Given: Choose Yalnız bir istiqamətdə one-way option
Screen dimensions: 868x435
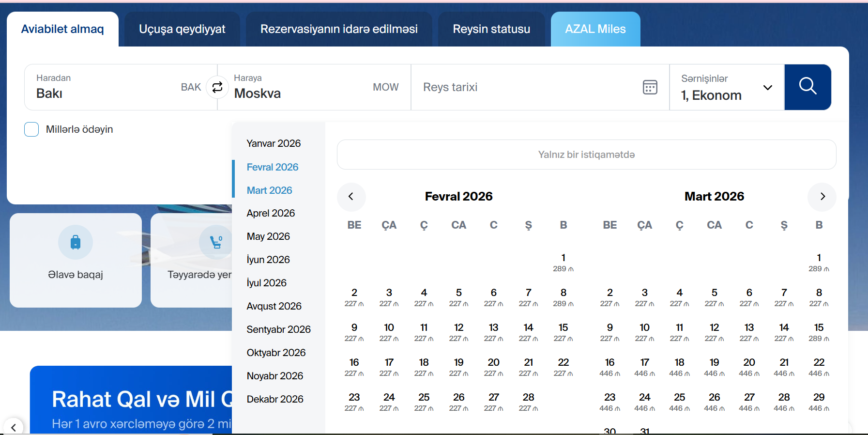Looking at the screenshot, I should click(x=586, y=155).
